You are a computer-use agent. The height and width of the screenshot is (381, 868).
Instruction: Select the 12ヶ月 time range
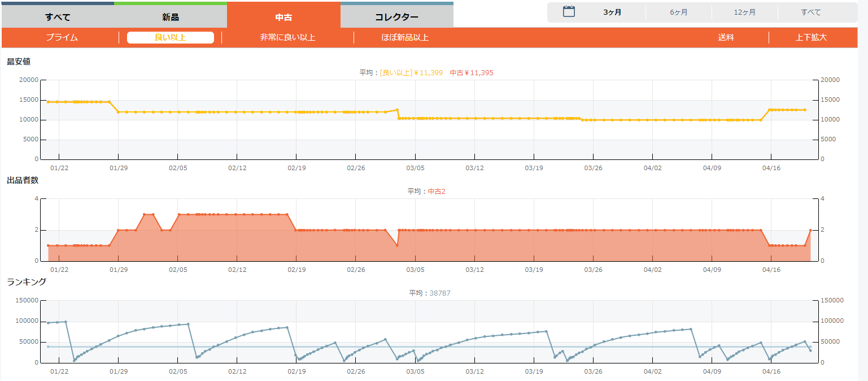coord(744,12)
